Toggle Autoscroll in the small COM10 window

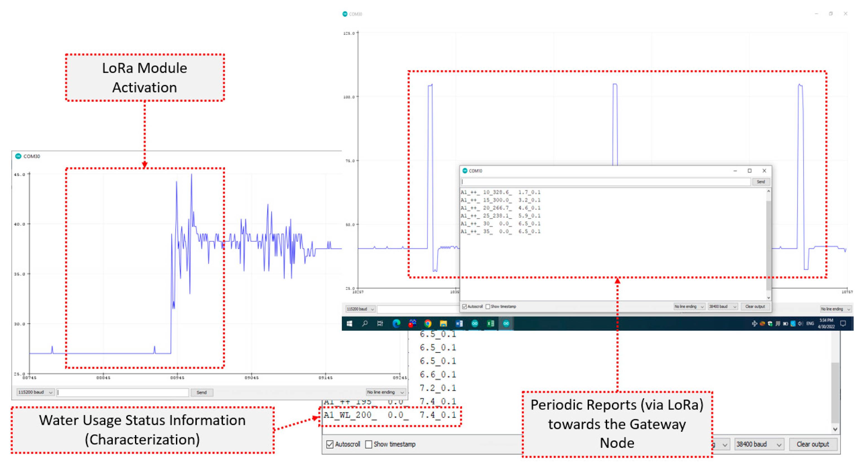pos(464,306)
